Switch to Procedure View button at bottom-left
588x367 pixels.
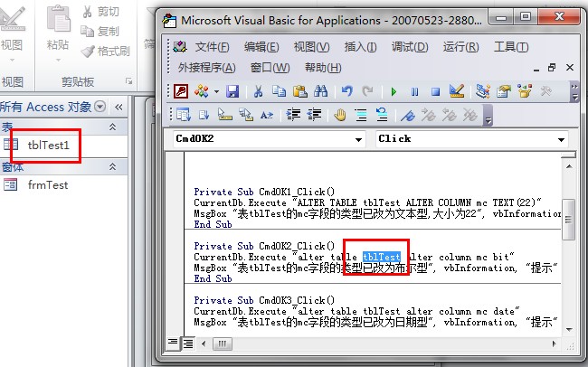[173, 343]
